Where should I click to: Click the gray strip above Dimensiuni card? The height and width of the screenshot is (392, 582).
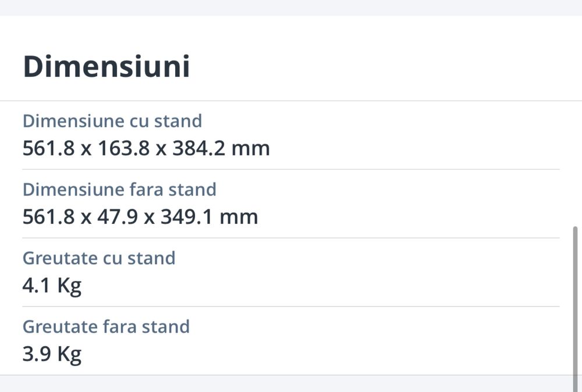pyautogui.click(x=291, y=7)
